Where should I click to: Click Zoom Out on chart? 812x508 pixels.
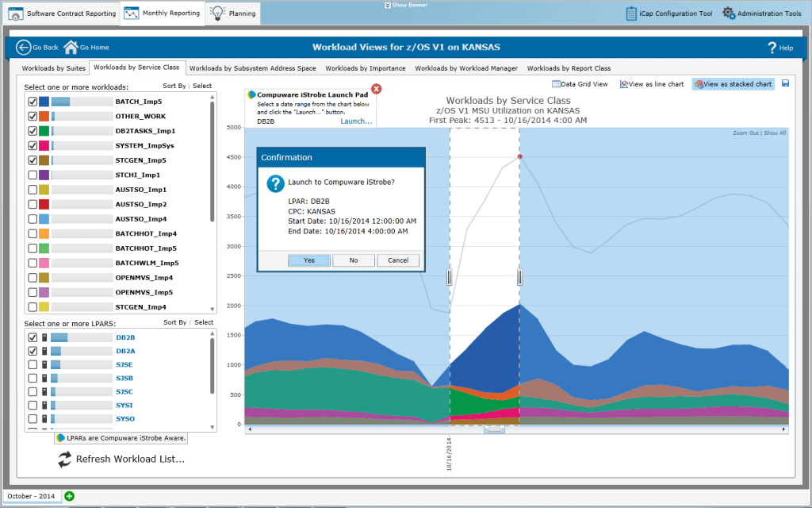point(745,133)
